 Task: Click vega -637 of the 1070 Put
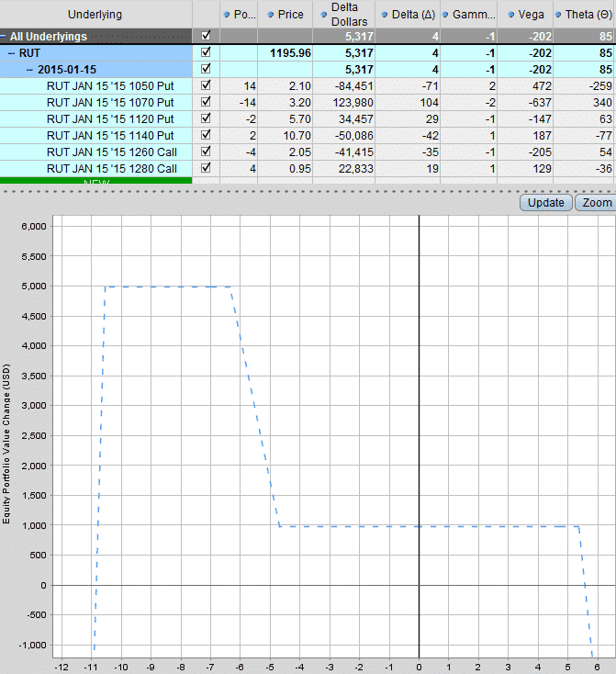coord(525,102)
